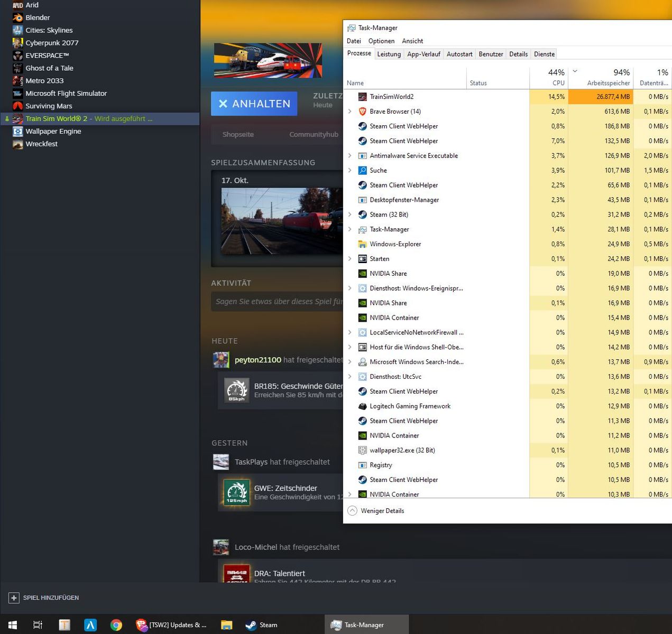Click the Windows-Explorer process icon
Image resolution: width=672 pixels, height=634 pixels.
pyautogui.click(x=362, y=244)
